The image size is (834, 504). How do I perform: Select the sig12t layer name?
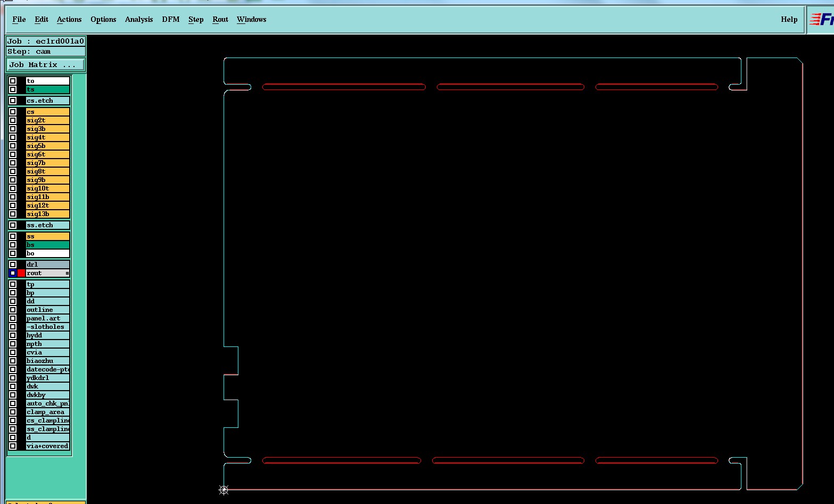click(x=47, y=205)
